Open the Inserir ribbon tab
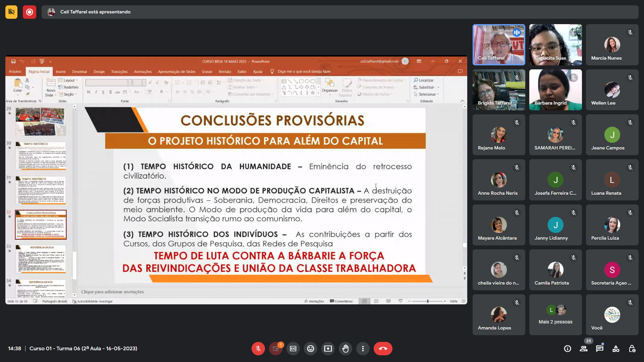The height and width of the screenshot is (362, 644). point(61,71)
